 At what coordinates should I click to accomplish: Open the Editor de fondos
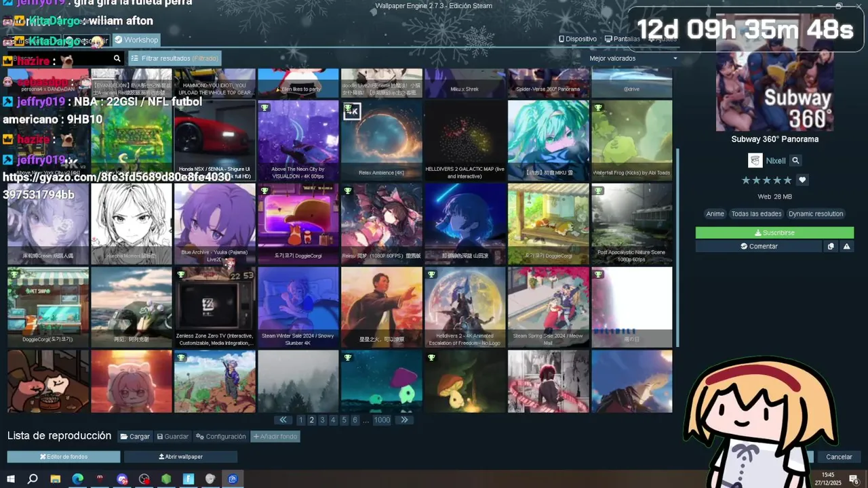point(64,457)
